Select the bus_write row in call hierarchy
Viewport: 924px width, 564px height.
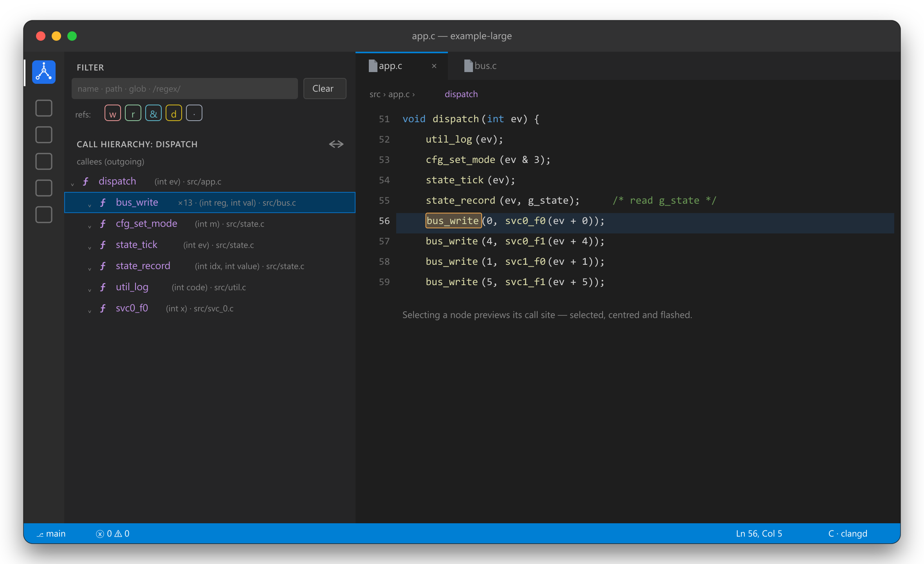[210, 202]
